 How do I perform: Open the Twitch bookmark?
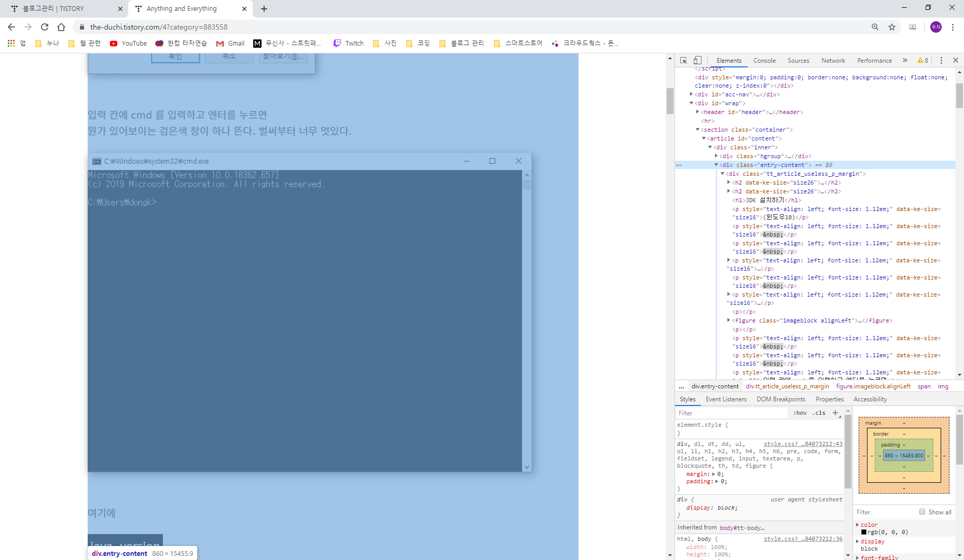tap(349, 44)
